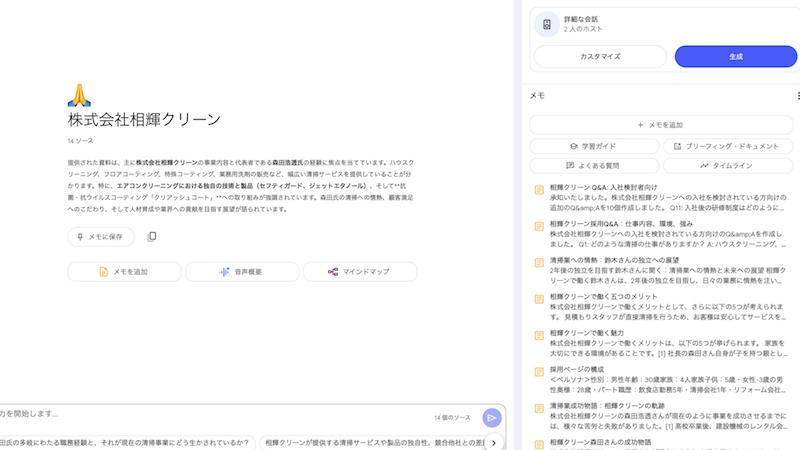This screenshot has width=800, height=450.
Task: Click note icon beside 清掃業への情熱
Action: point(539,263)
